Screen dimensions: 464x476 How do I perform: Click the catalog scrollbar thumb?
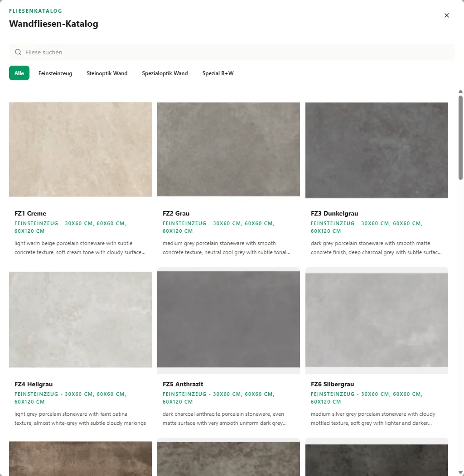[460, 138]
